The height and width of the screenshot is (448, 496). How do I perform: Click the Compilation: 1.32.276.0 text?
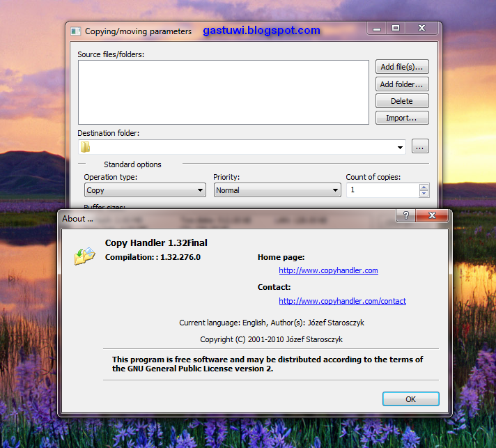click(x=153, y=257)
